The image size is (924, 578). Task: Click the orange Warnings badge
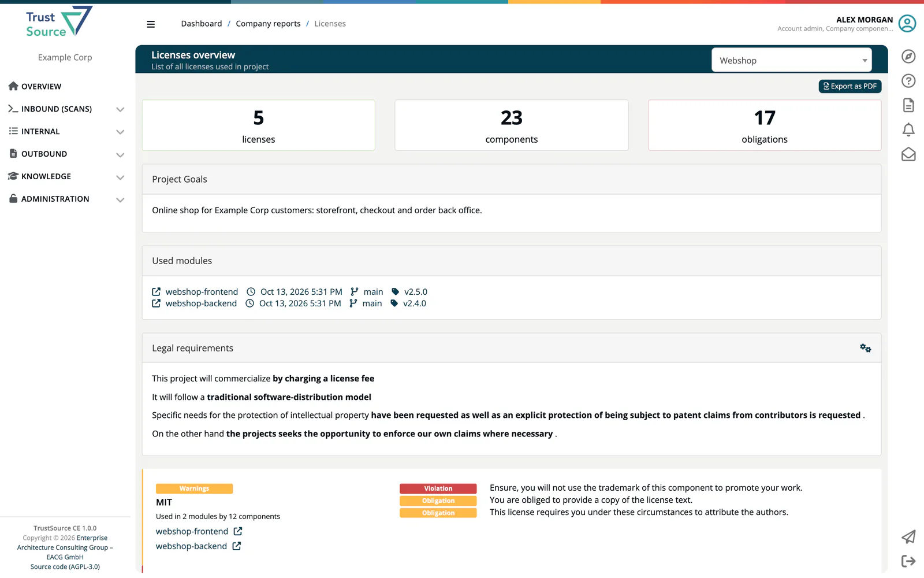pyautogui.click(x=194, y=488)
